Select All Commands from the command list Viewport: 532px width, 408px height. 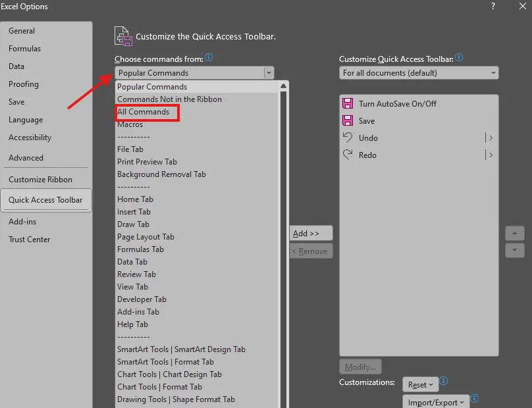pos(146,112)
